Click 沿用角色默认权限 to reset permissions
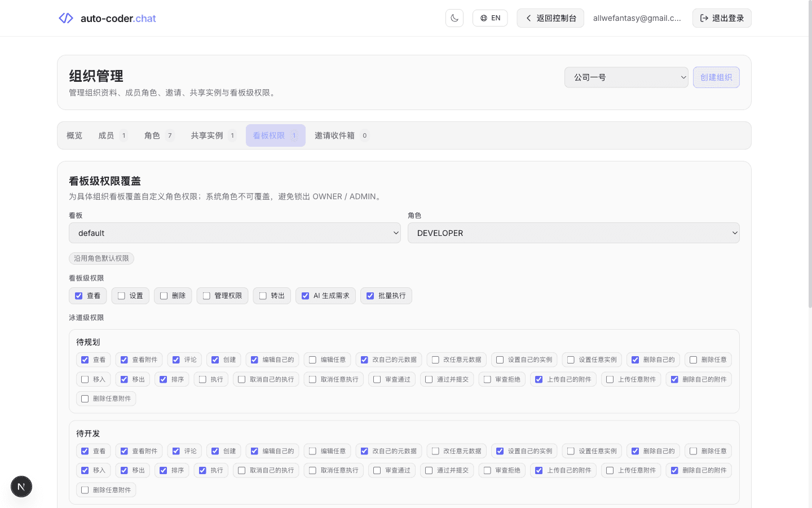This screenshot has height=508, width=812. coord(101,258)
